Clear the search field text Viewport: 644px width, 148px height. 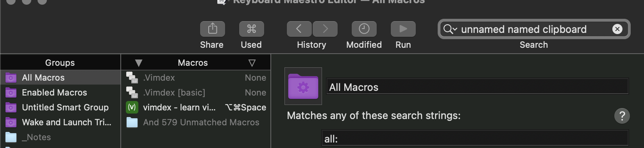click(617, 29)
